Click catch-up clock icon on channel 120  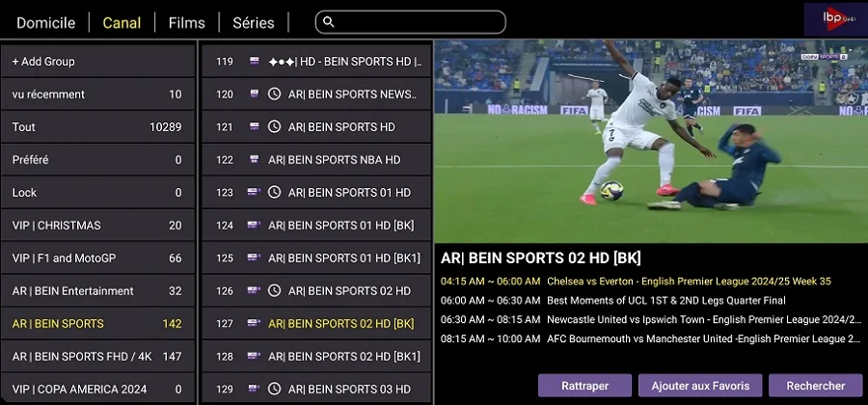[274, 94]
